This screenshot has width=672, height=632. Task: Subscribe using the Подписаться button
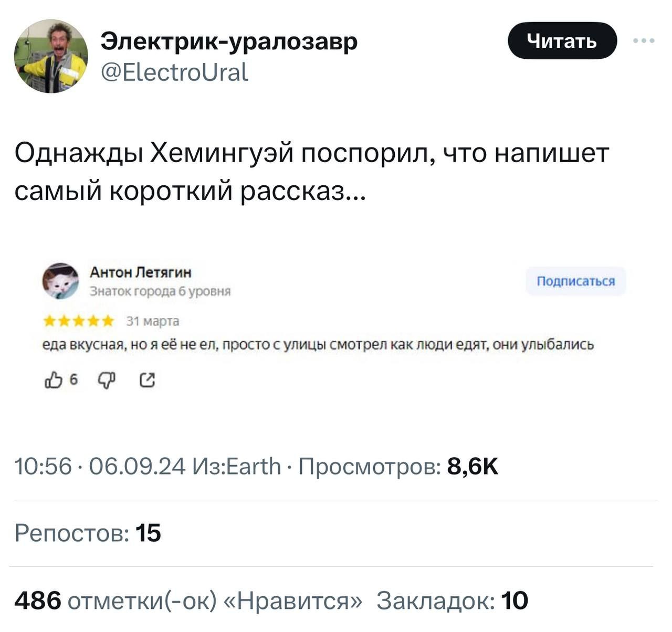[x=575, y=281]
